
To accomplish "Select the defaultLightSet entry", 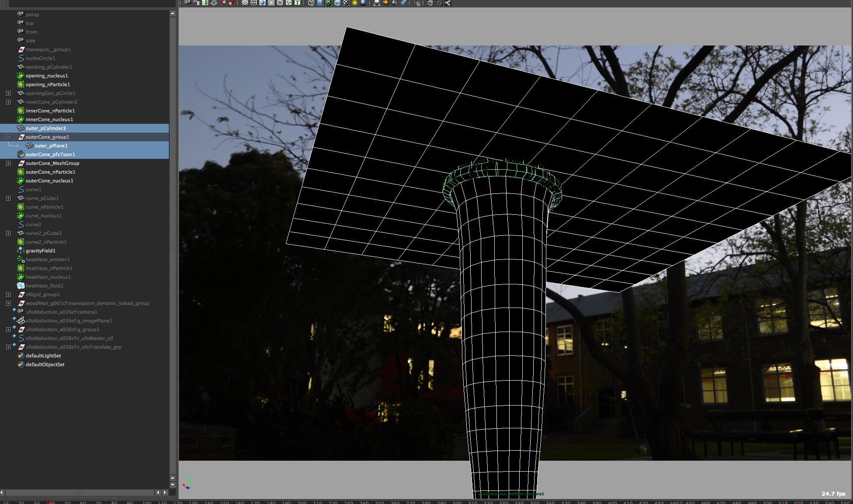I will [43, 356].
